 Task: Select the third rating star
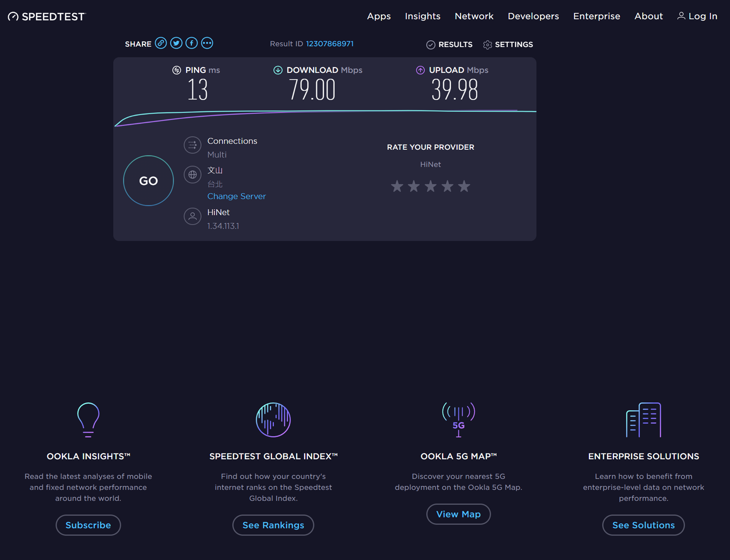pos(431,186)
